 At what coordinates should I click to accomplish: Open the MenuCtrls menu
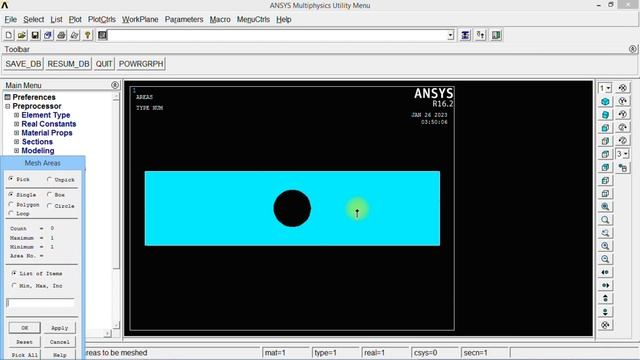[253, 20]
